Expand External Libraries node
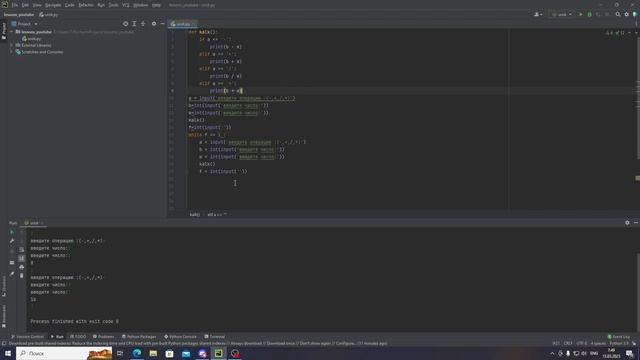Viewport: 640px width, 360px height. coord(11,45)
